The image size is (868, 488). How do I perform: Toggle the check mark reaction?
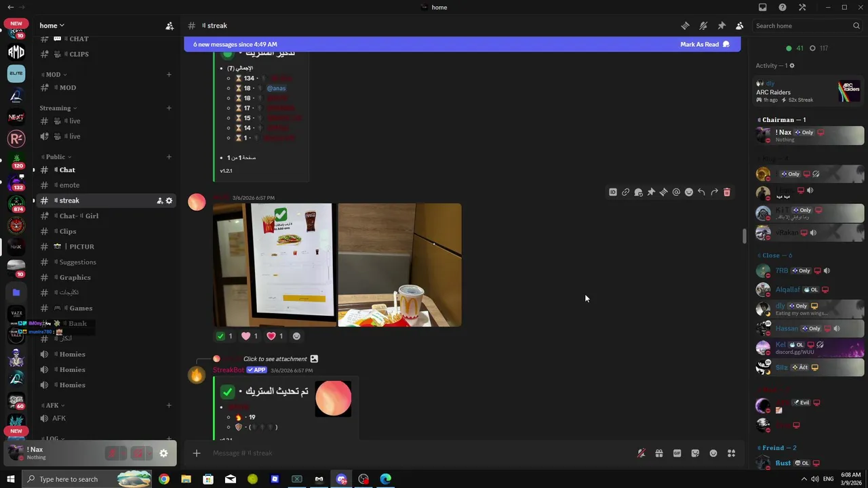tap(224, 336)
